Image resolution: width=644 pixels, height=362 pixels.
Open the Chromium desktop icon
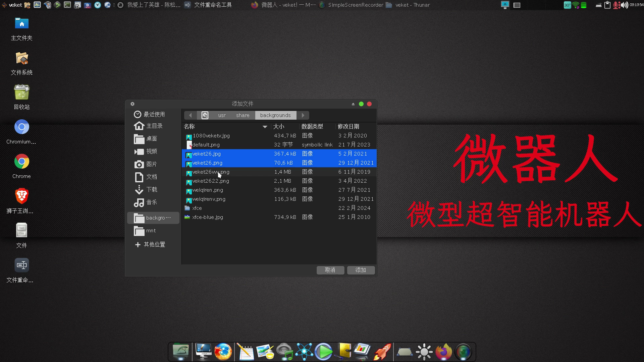pos(21,127)
